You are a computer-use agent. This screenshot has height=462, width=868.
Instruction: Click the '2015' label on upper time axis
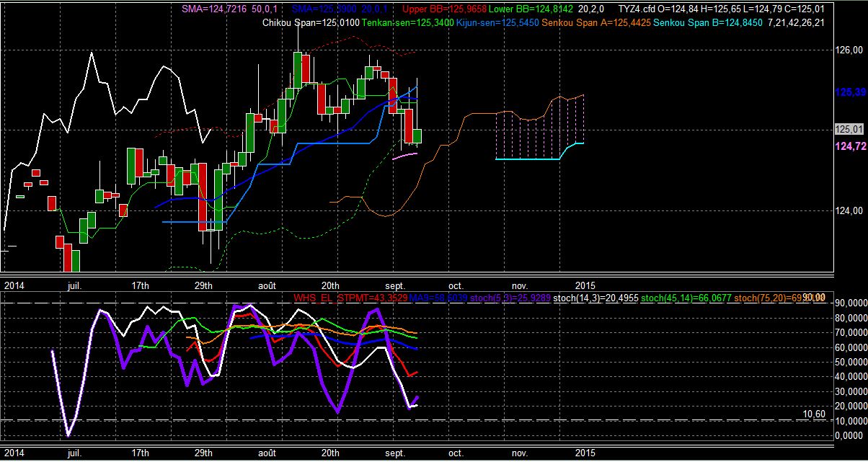pyautogui.click(x=586, y=285)
